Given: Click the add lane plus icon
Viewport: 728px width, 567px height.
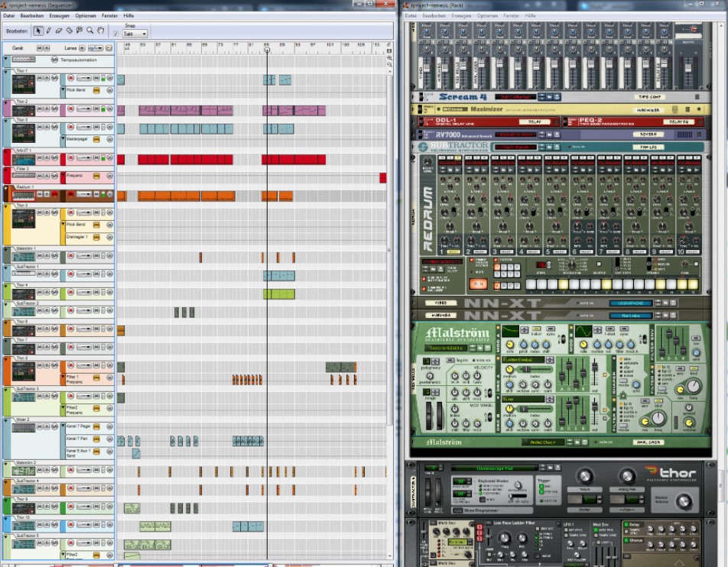Looking at the screenshot, I should click(x=82, y=48).
